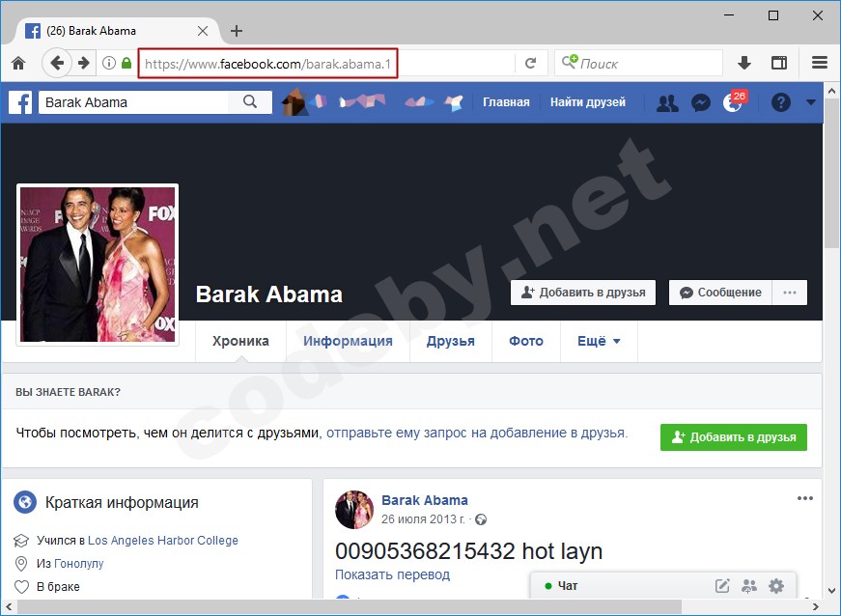This screenshot has height=616, width=841.
Task: Click the post date 26 июля 2013 г.
Action: (x=423, y=519)
